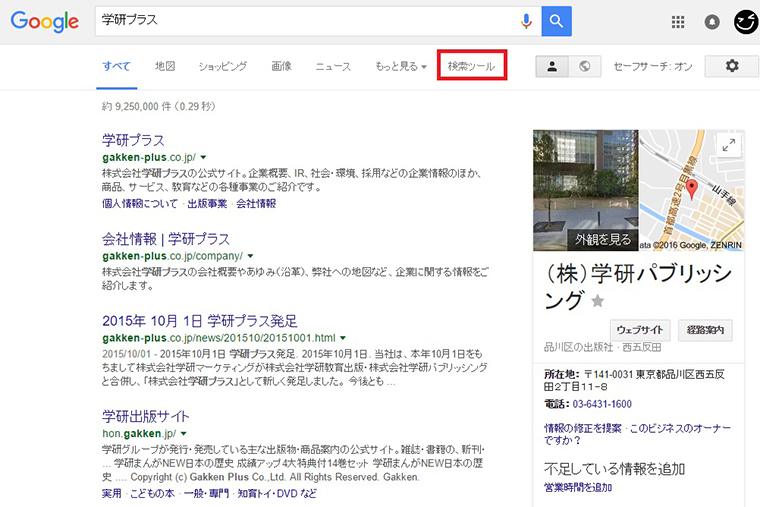View the 外観を見る street photo
Viewport: 760px width, 507px height.
click(586, 190)
